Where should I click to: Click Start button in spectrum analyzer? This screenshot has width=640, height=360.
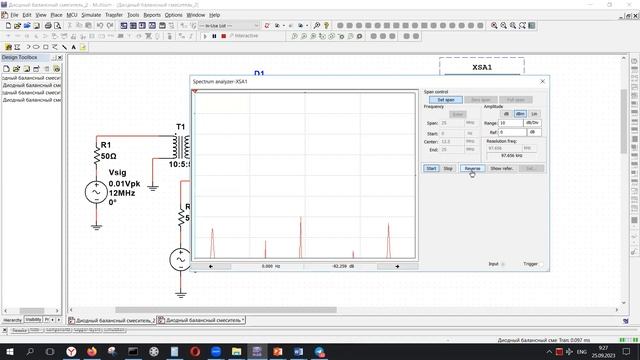pos(431,169)
